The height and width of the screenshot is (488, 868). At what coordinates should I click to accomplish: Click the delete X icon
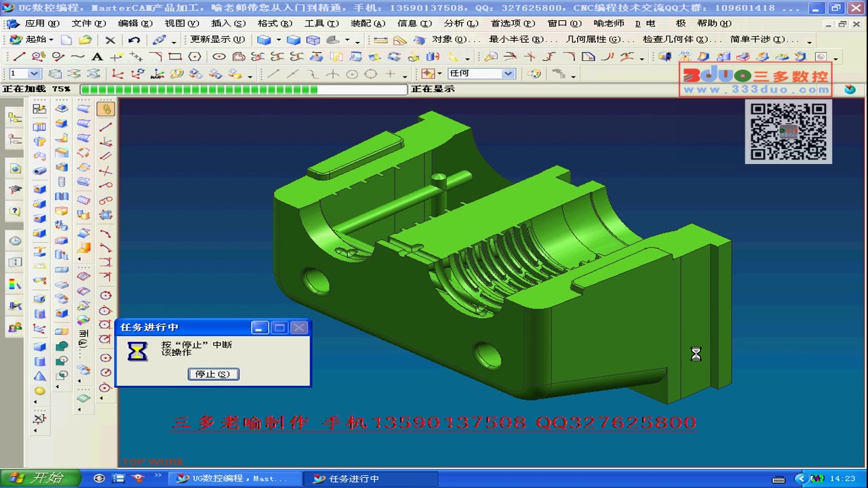[x=110, y=40]
